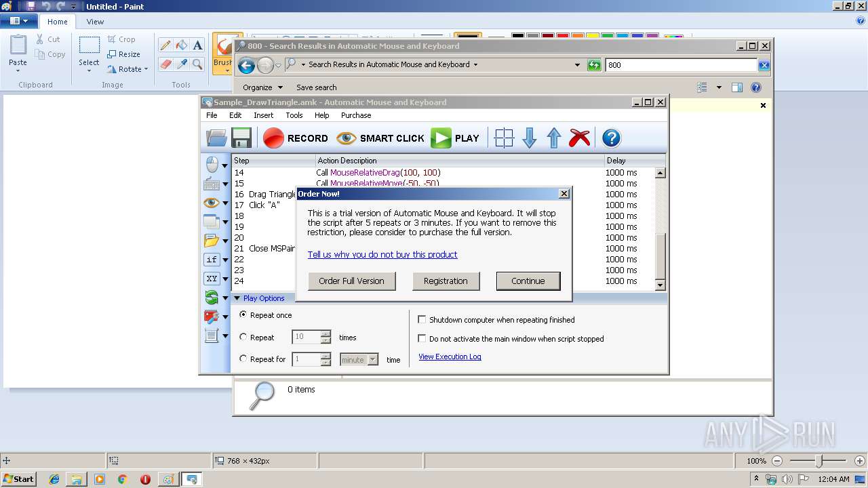Open the Edit menu
The image size is (868, 488).
click(x=235, y=115)
